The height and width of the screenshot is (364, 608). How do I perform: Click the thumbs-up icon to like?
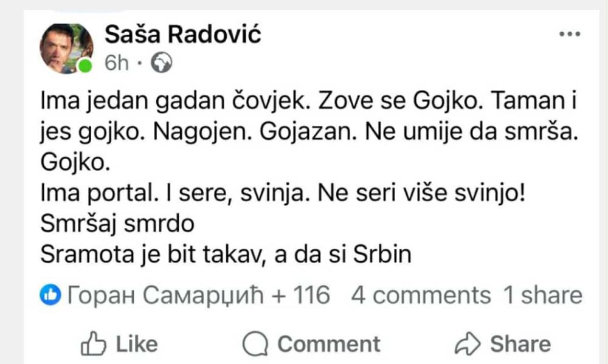coord(91,344)
